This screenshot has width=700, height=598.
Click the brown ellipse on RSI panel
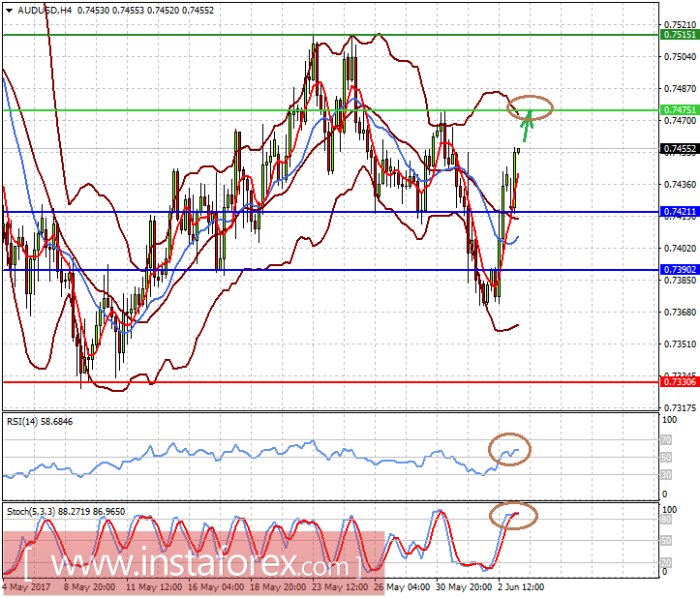click(509, 449)
